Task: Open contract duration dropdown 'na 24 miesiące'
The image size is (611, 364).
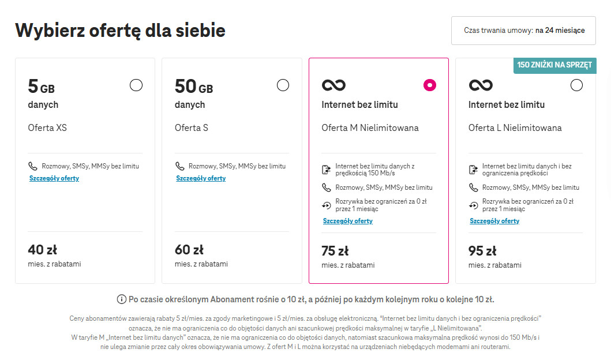Action: click(523, 31)
